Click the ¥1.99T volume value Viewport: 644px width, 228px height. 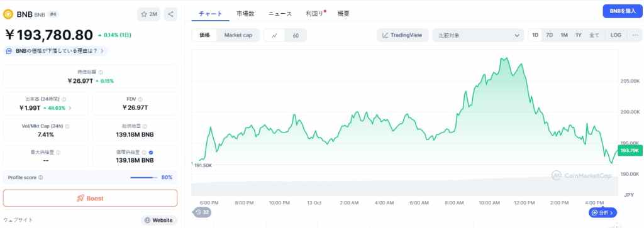point(30,108)
